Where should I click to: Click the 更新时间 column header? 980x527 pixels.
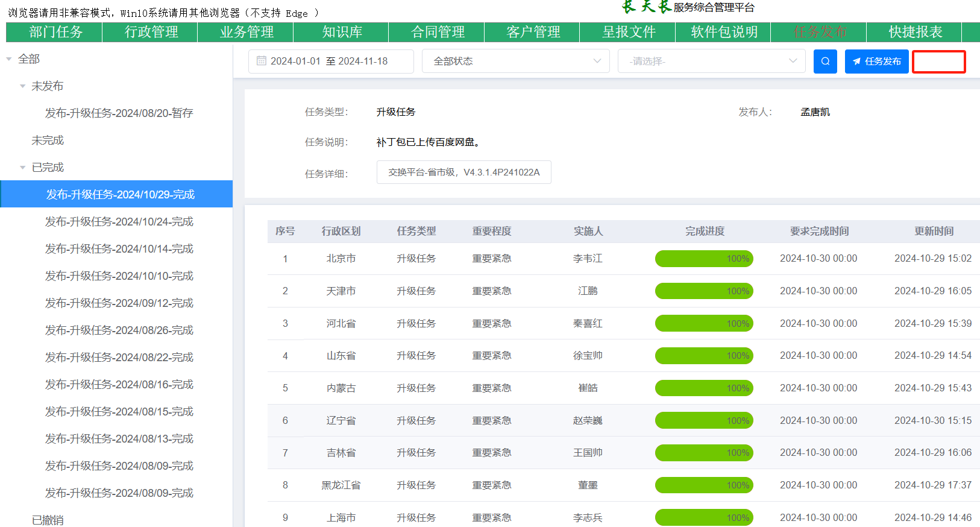[x=934, y=232]
